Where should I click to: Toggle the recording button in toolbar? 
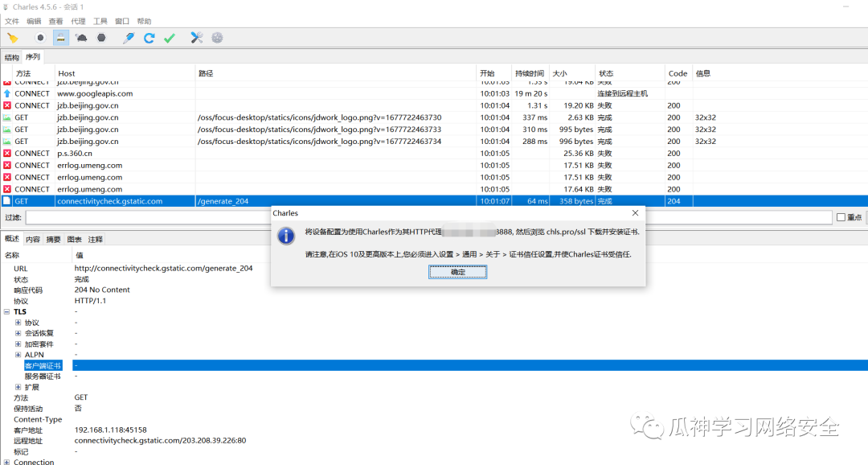click(x=40, y=38)
